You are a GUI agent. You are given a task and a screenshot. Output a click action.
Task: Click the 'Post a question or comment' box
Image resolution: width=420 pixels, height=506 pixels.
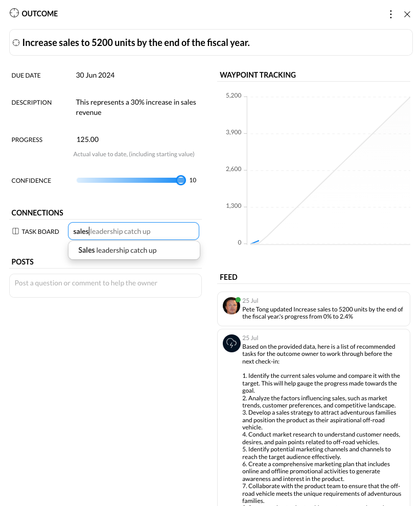click(106, 285)
